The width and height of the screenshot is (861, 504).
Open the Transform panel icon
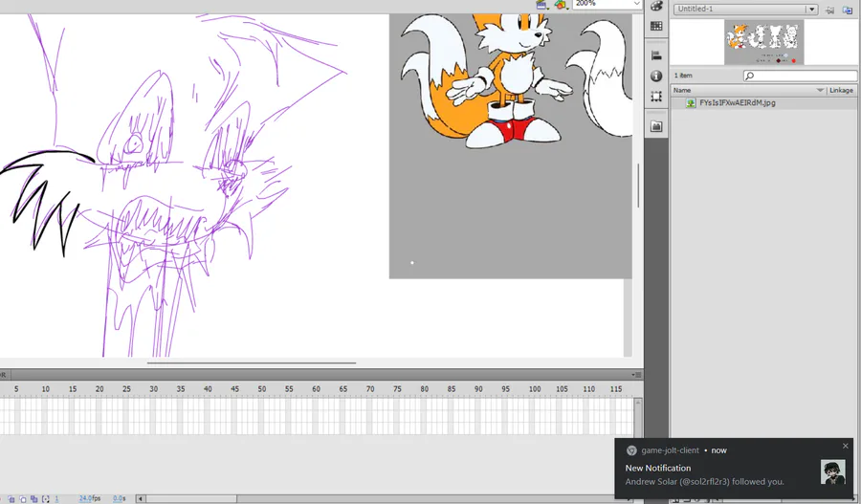click(x=656, y=97)
